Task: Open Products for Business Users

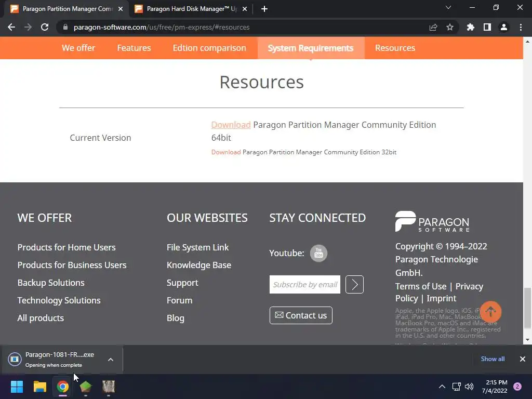Action: [72, 265]
